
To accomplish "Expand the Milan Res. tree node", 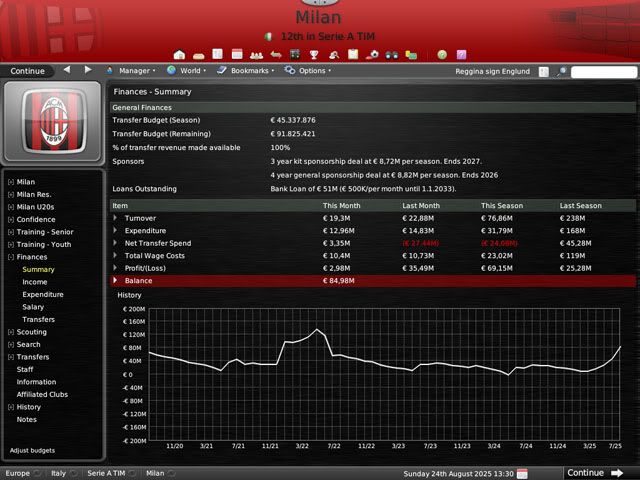I will (11, 195).
